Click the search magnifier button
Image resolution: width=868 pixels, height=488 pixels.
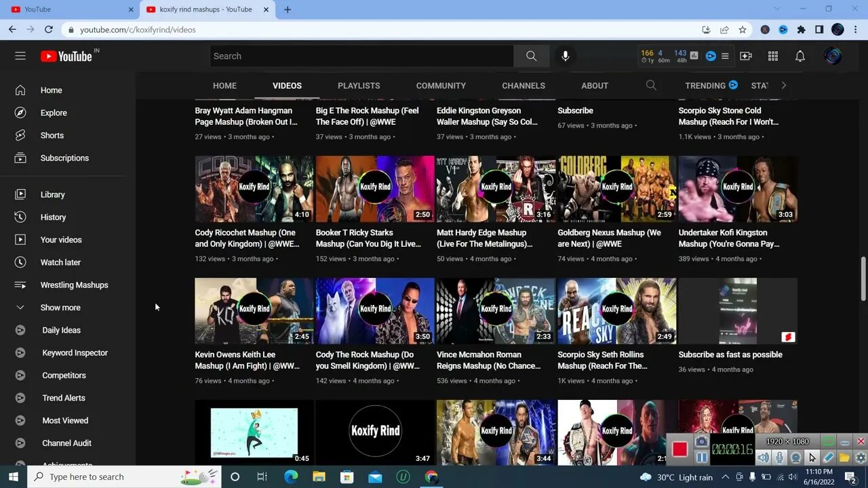coord(531,56)
